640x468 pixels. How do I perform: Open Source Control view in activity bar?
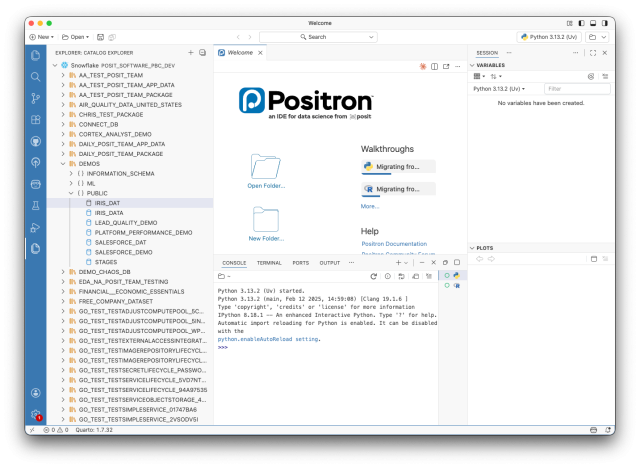click(x=36, y=98)
